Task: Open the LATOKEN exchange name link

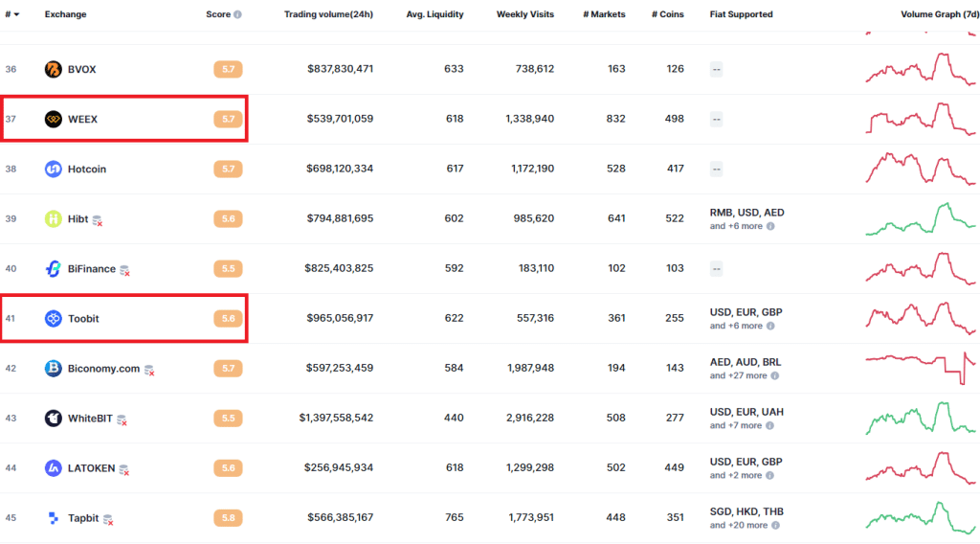Action: [x=91, y=468]
